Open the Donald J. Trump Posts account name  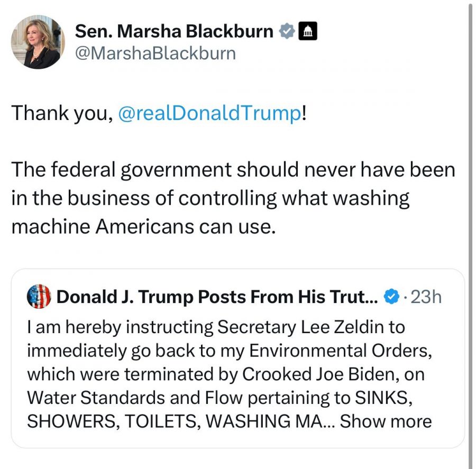point(217,297)
